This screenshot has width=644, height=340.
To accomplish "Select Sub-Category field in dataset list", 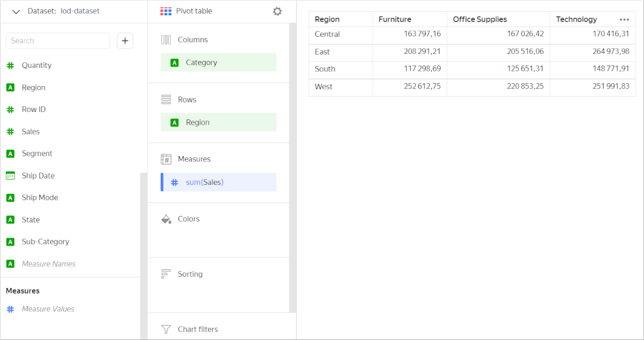I will 45,242.
